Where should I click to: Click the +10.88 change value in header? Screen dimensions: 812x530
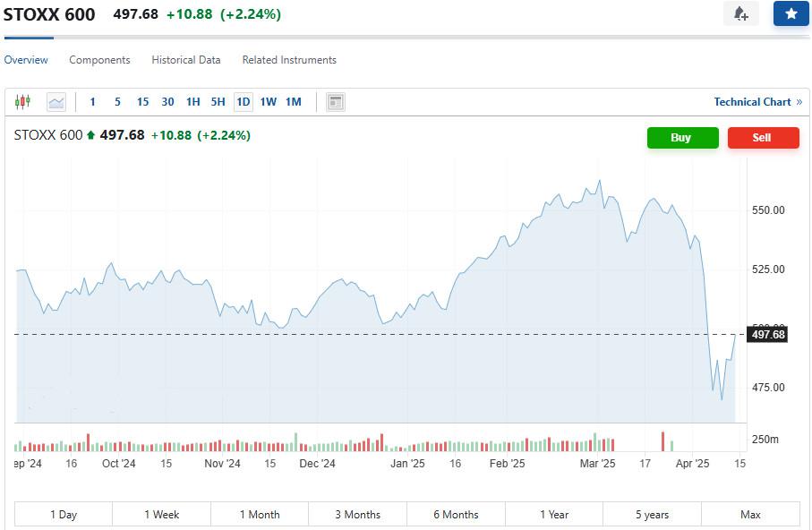tap(189, 14)
